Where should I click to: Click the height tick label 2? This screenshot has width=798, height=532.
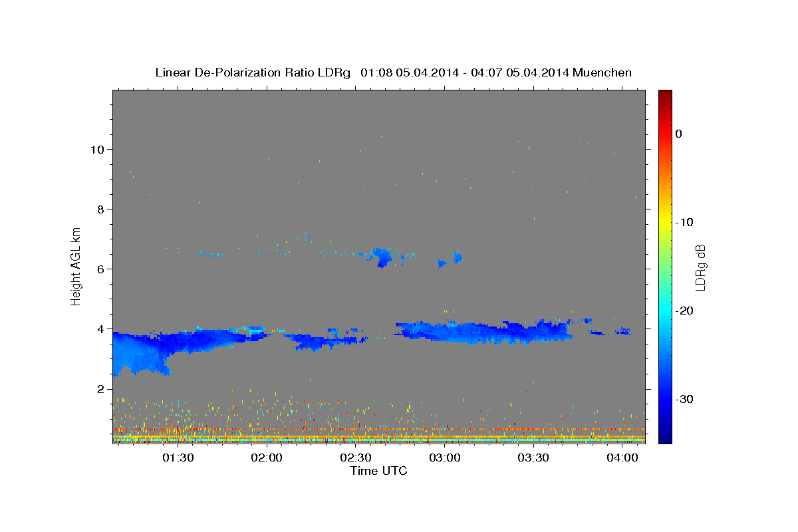[101, 388]
